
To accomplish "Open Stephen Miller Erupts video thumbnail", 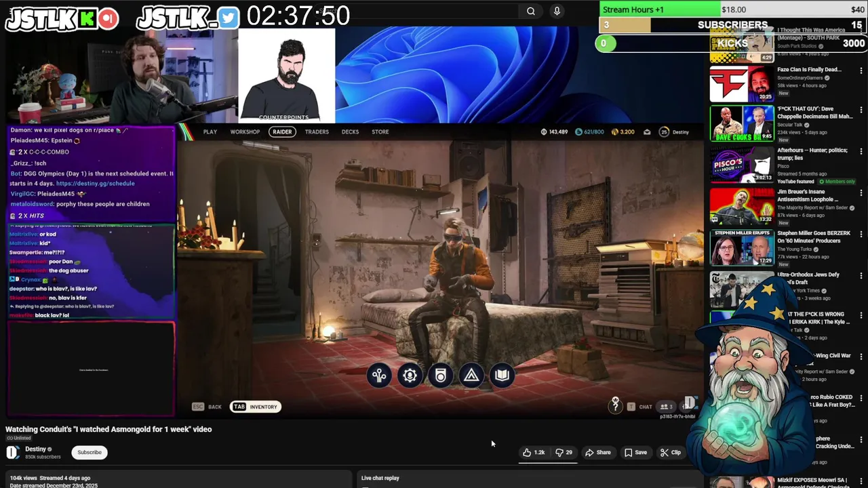I will 742,247.
